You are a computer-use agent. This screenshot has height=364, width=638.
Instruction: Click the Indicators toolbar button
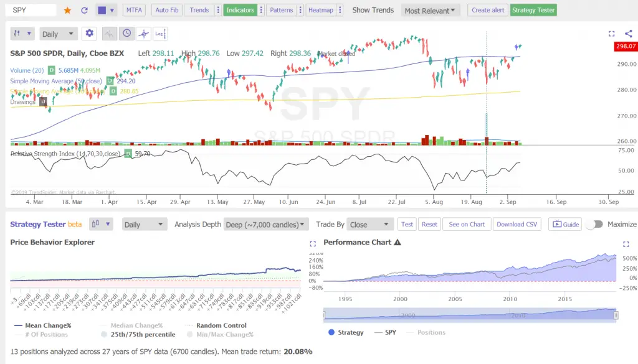click(240, 10)
